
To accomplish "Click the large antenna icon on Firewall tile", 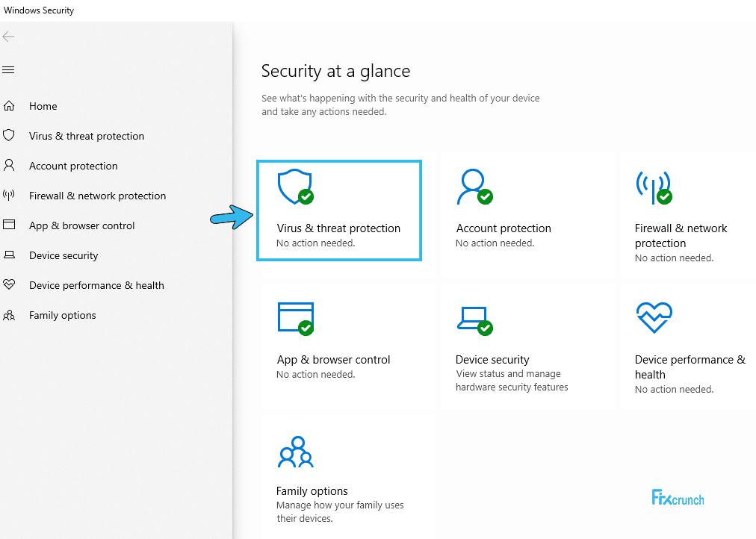I will (x=654, y=187).
